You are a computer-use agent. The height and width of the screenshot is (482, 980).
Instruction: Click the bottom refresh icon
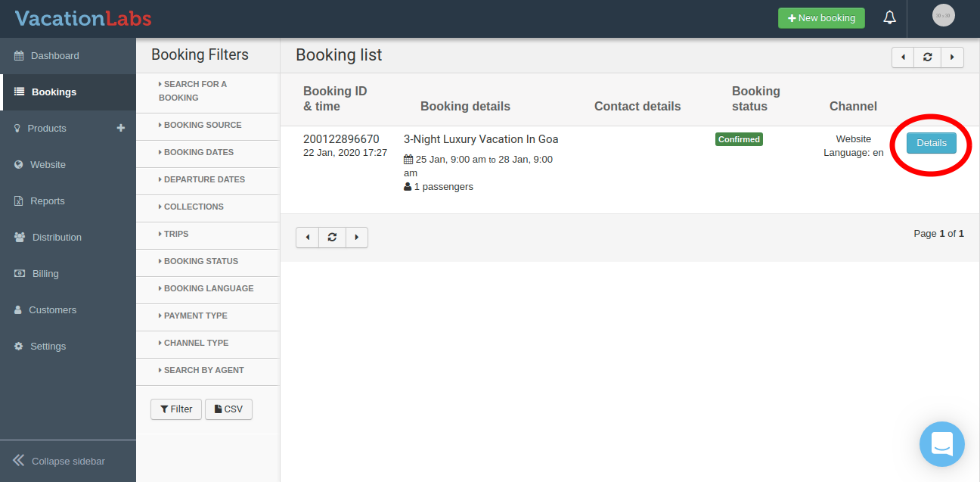point(332,238)
